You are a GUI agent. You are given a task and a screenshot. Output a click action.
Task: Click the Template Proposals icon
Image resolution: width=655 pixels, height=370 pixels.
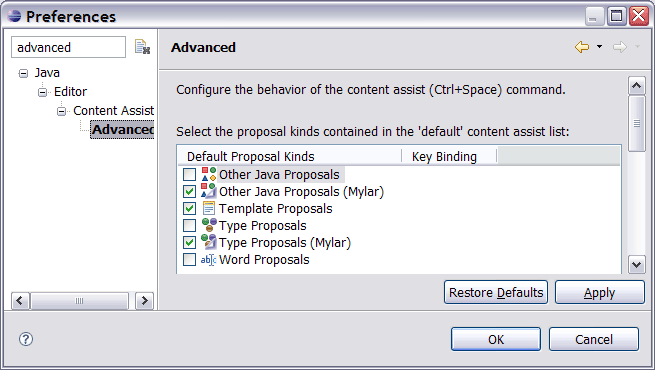[x=208, y=208]
